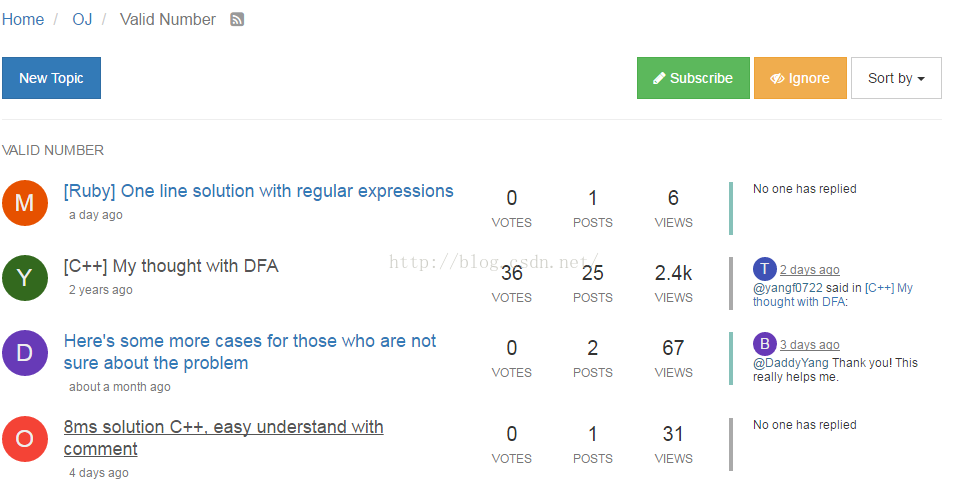Click the purple D user avatar
Screen dimensions: 969x502
pos(25,353)
